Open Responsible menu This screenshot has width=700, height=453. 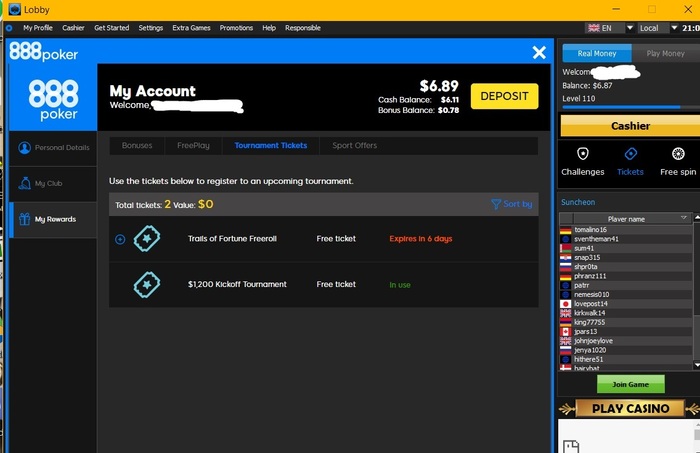point(303,28)
